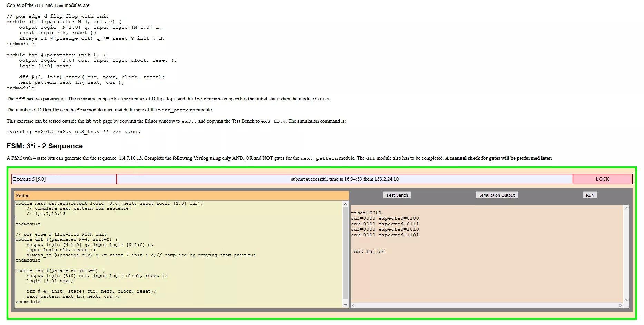Click 'dff #(4, init) state' line in editor

[91, 291]
